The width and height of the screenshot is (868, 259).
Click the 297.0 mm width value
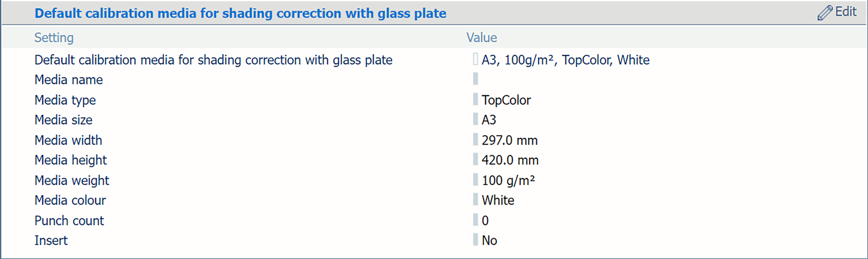[x=510, y=140]
